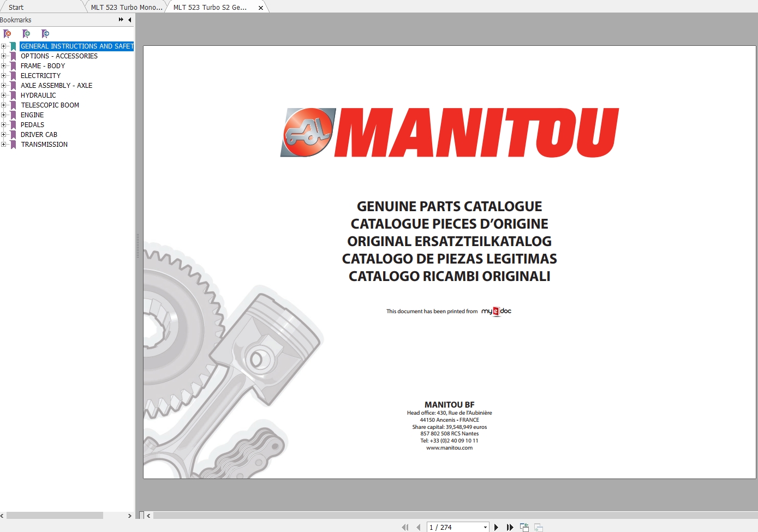The height and width of the screenshot is (532, 758).
Task: Click the purple bookmark icon beside HYDRAULIC
Action: point(13,95)
